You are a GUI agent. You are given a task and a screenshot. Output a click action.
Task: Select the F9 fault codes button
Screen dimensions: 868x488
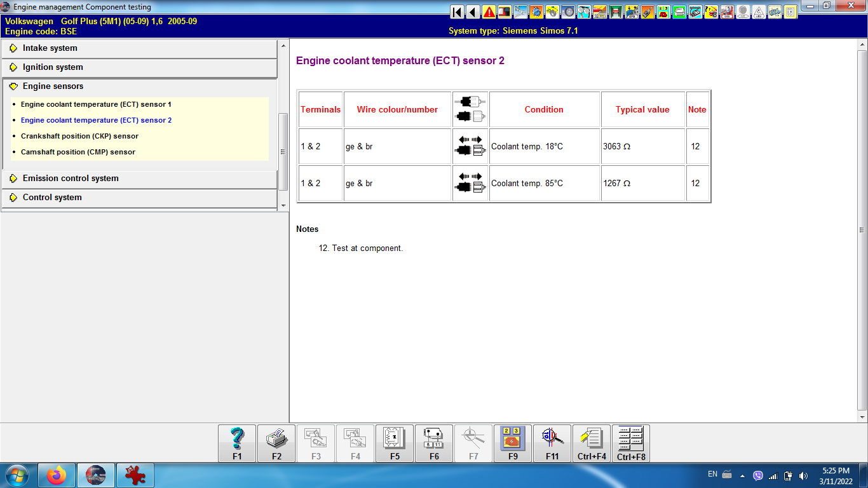point(512,443)
